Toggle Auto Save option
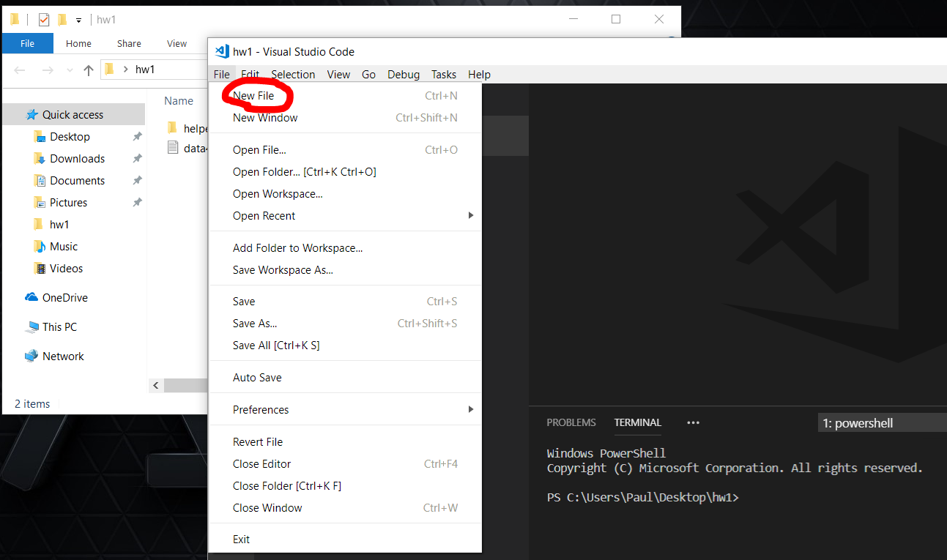 pyautogui.click(x=345, y=378)
